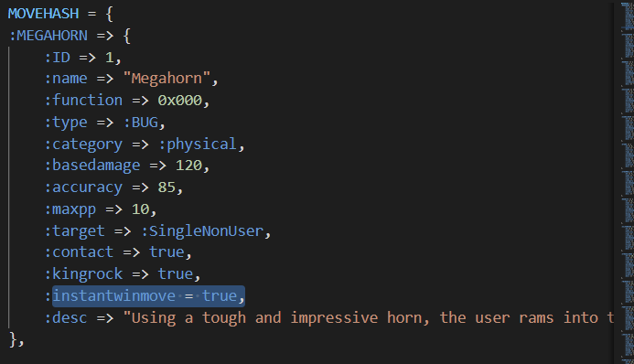Image resolution: width=634 pixels, height=364 pixels.
Task: Click the opening brace after MOVEHASH
Action: click(x=110, y=14)
